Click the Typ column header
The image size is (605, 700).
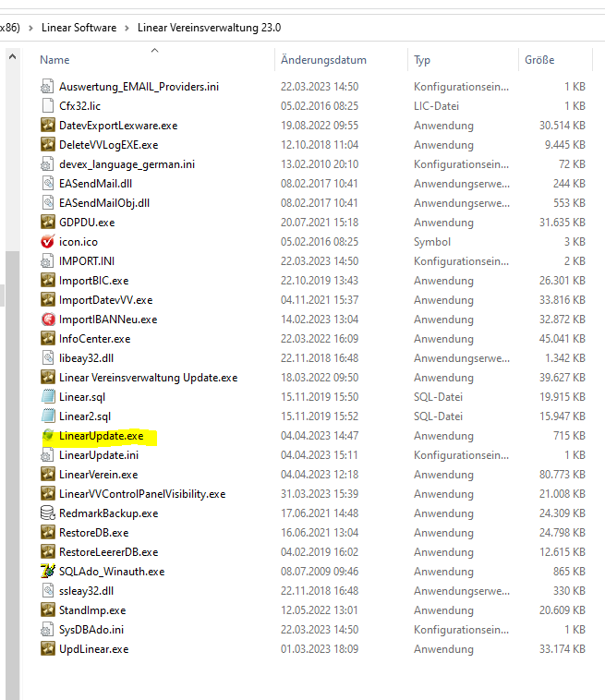click(x=422, y=60)
